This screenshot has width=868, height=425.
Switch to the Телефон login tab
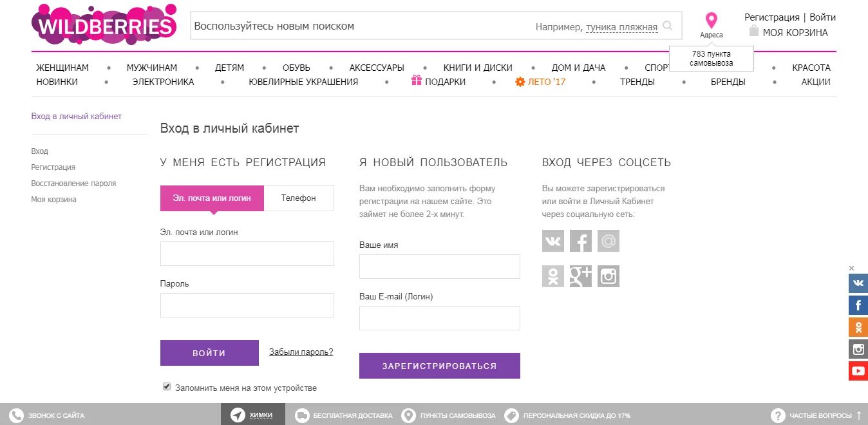click(x=299, y=198)
